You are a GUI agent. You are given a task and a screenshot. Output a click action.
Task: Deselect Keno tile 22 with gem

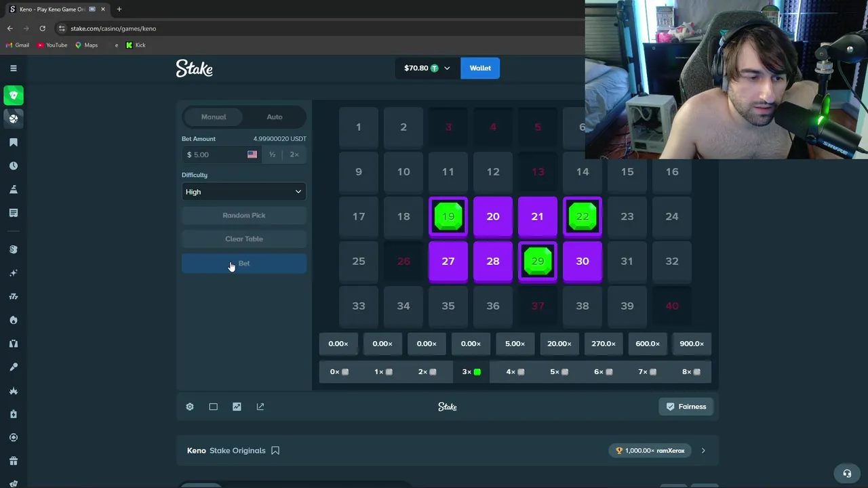point(583,217)
